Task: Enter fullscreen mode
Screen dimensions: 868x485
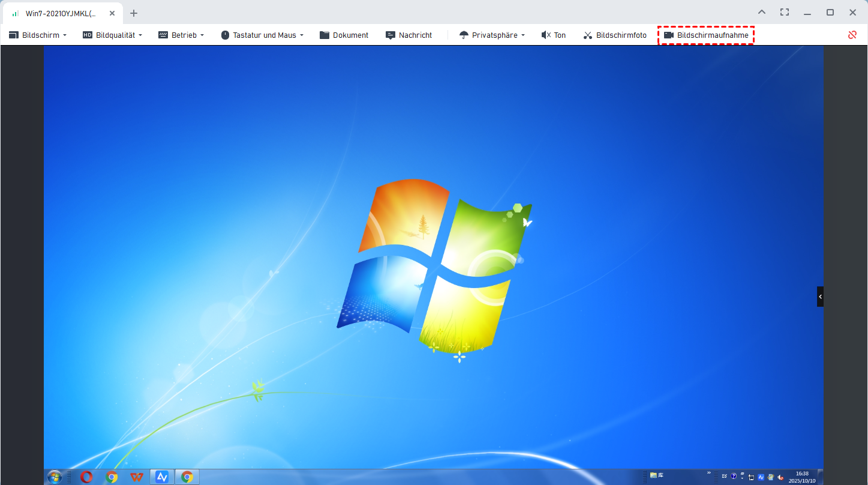Action: click(x=785, y=13)
